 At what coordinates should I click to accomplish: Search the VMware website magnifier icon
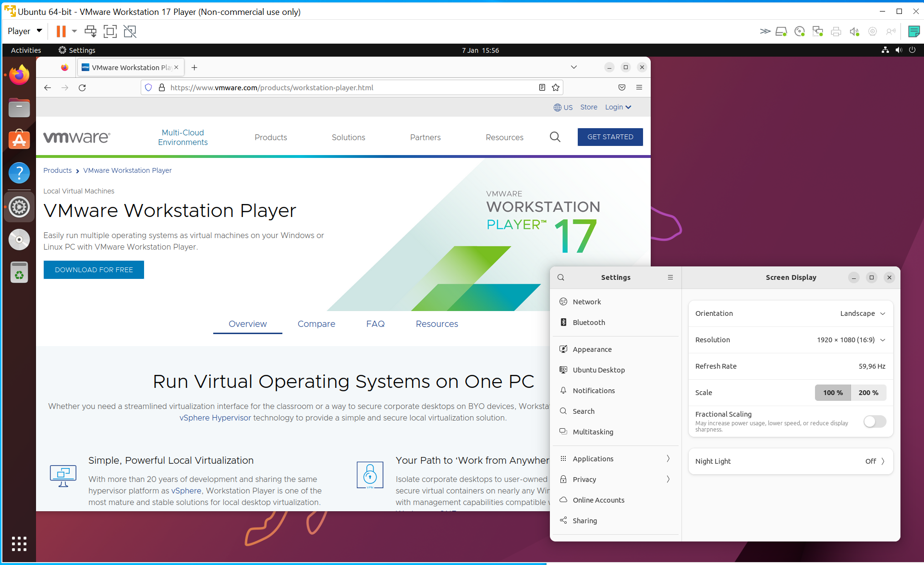tap(555, 137)
